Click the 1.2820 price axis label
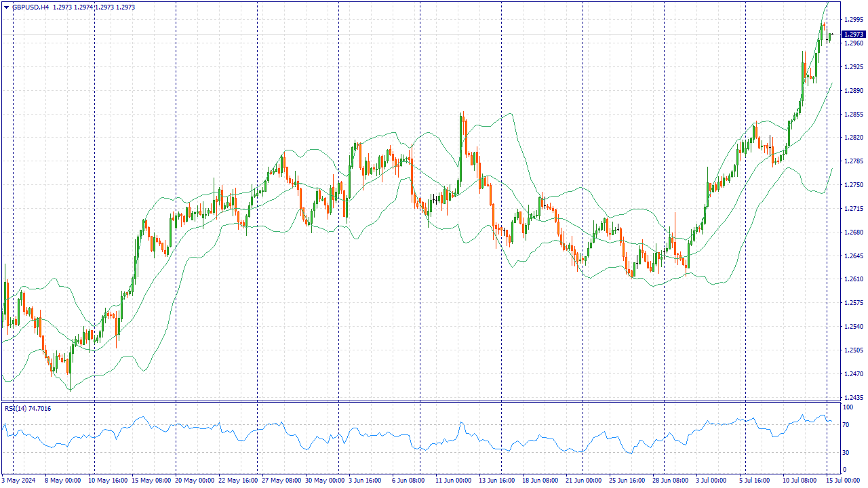This screenshot has height=488, width=868. [x=854, y=138]
